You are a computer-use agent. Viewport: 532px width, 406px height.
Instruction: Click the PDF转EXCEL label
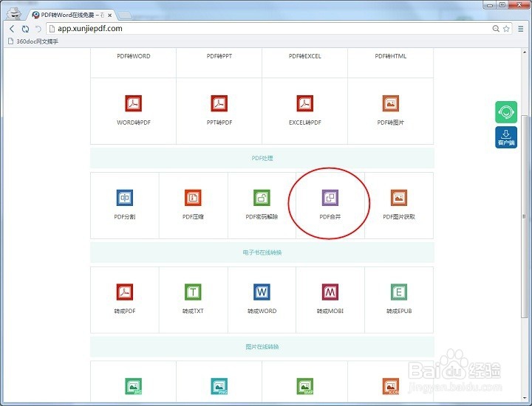tap(304, 56)
